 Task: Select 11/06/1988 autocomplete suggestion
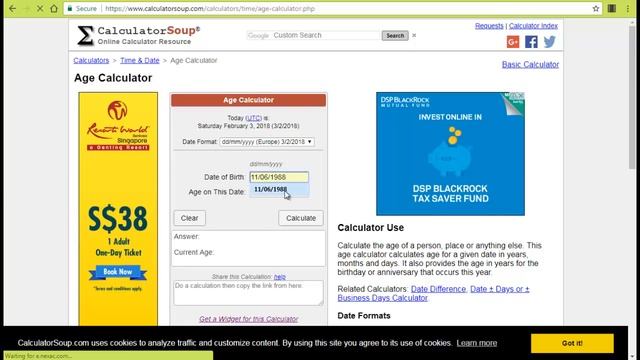tap(279, 189)
